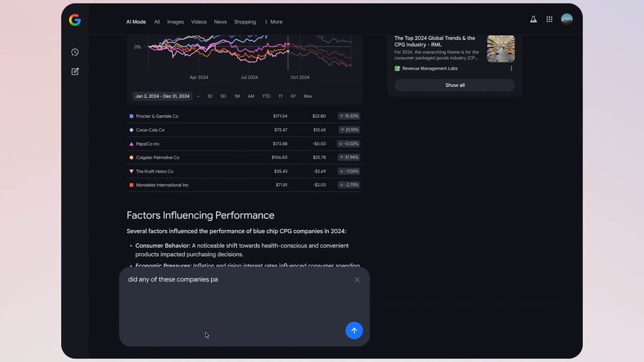This screenshot has height=362, width=644.
Task: Select the Max chart range
Action: coord(308,96)
